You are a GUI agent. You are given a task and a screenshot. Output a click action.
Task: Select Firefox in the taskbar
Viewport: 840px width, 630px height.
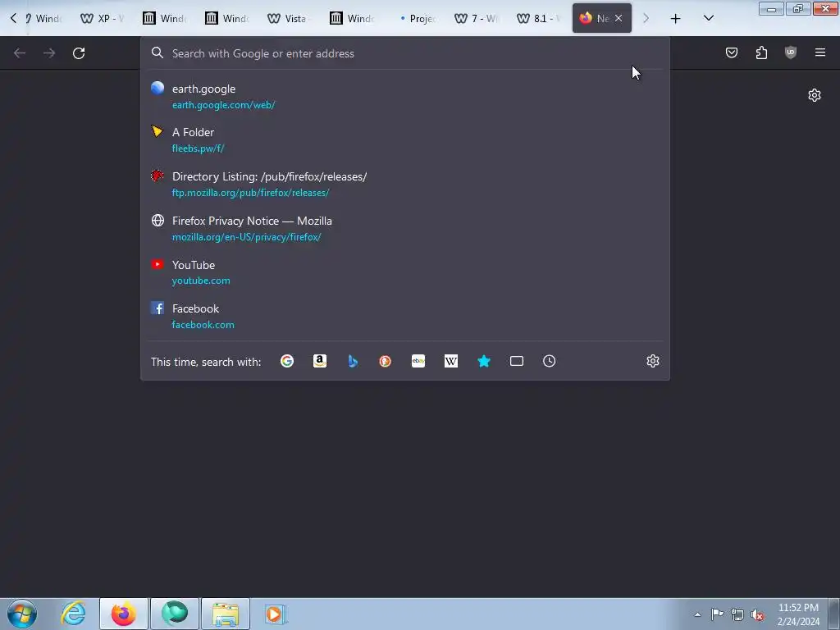coord(123,614)
